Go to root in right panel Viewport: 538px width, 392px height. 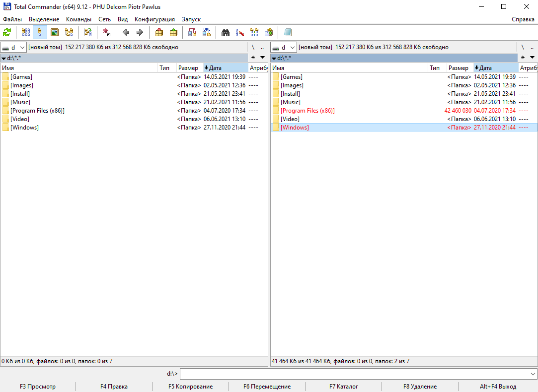pyautogui.click(x=523, y=47)
